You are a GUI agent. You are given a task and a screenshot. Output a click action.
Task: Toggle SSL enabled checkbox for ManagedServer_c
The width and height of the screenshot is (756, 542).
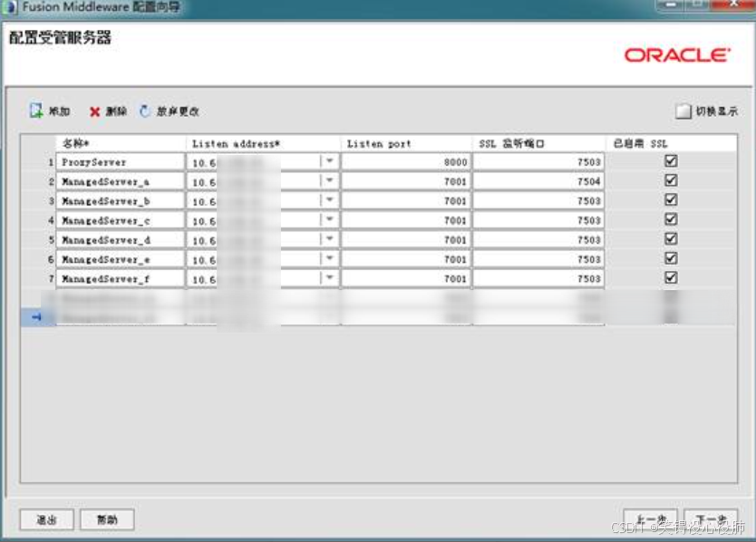(671, 219)
